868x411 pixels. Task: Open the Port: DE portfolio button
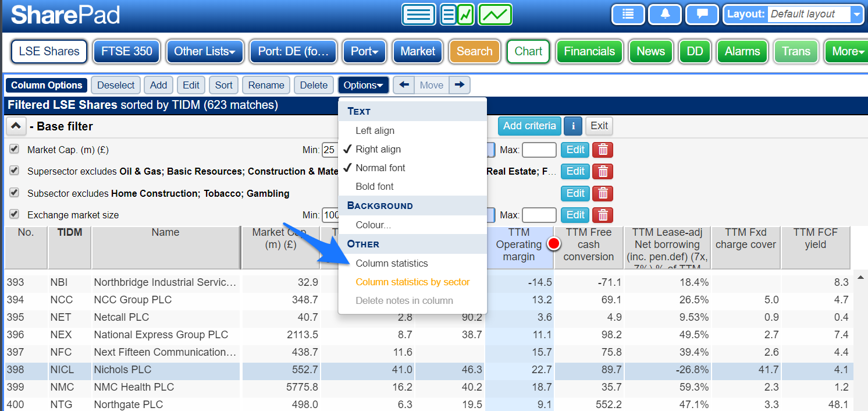[x=293, y=51]
